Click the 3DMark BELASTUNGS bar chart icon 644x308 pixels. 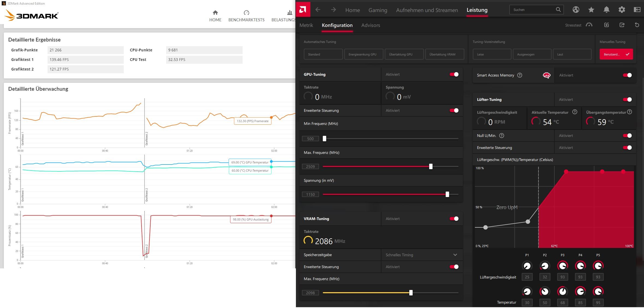pos(290,13)
